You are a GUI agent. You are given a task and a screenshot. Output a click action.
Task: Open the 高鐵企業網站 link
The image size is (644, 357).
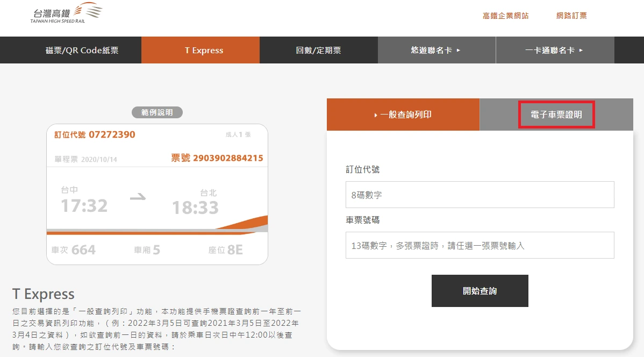(505, 16)
